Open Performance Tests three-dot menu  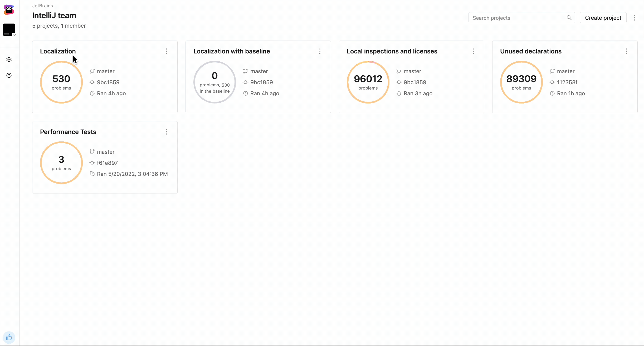pyautogui.click(x=167, y=132)
